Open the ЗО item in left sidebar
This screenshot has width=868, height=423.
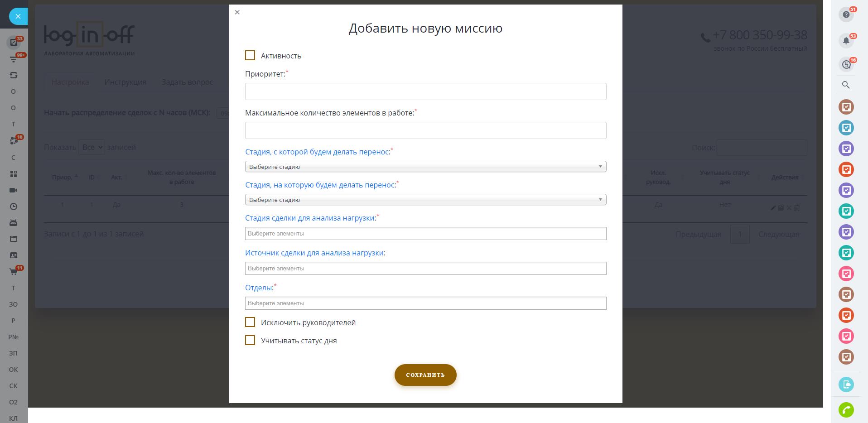click(x=14, y=304)
